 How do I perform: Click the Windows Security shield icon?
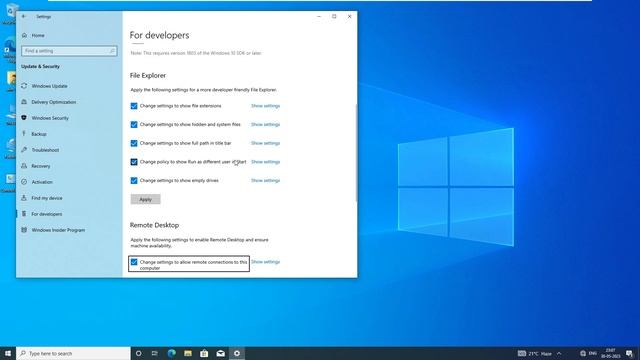coord(24,118)
